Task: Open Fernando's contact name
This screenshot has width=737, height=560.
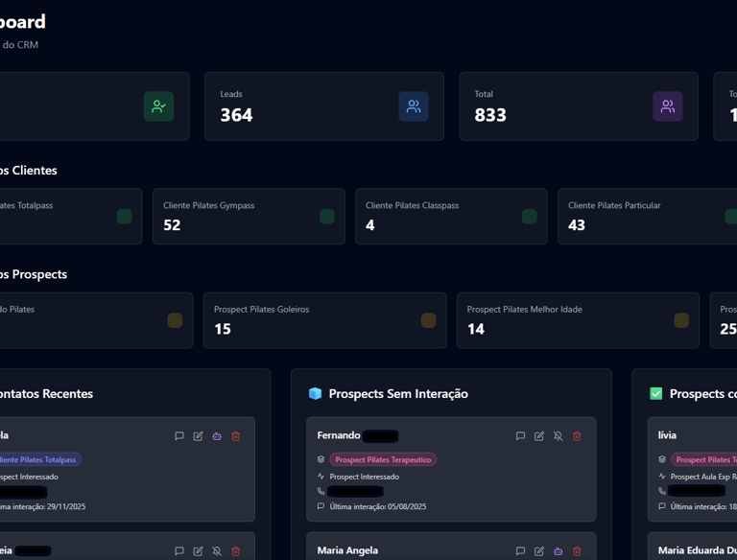Action: (x=339, y=435)
